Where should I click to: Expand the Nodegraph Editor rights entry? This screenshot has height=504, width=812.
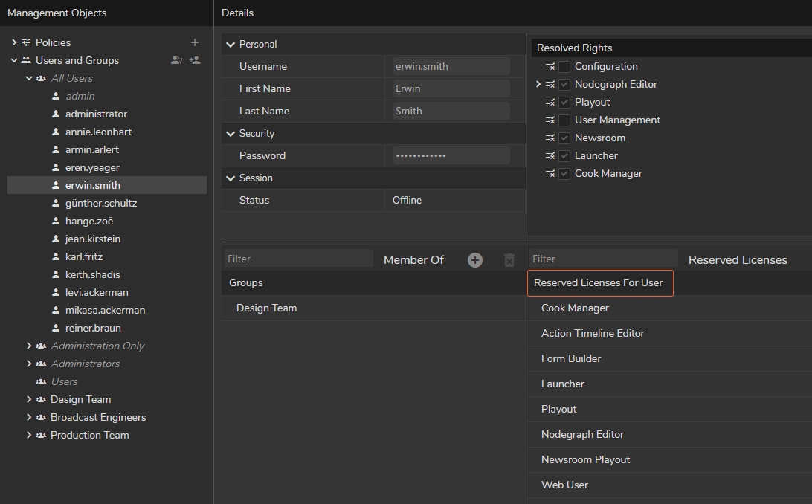click(538, 84)
